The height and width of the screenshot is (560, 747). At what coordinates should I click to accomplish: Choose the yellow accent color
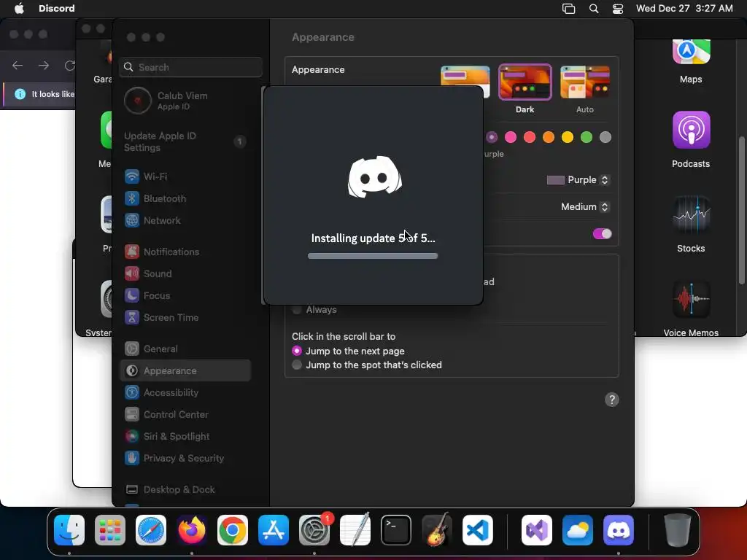[568, 138]
